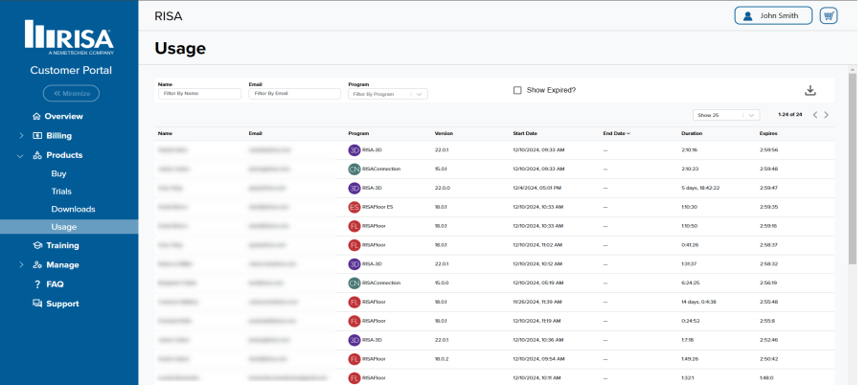Select Usage under Products
Image resolution: width=868 pixels, height=385 pixels.
coord(69,227)
